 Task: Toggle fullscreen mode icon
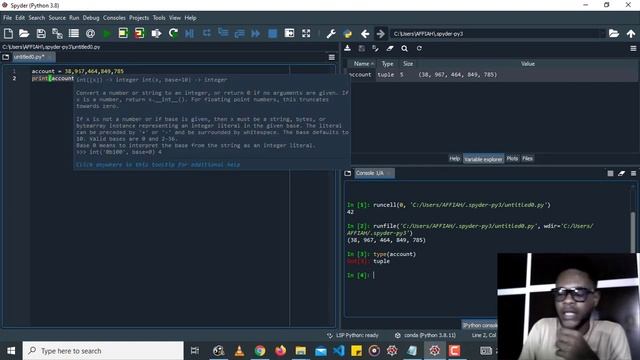306,33
